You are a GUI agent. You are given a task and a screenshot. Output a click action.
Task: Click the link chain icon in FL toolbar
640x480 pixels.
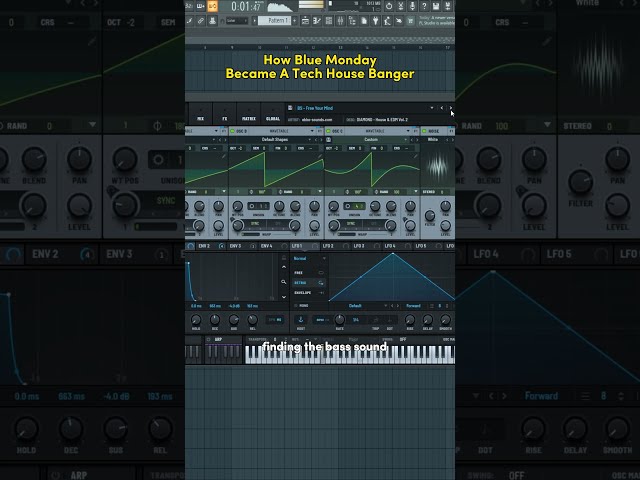(200, 21)
